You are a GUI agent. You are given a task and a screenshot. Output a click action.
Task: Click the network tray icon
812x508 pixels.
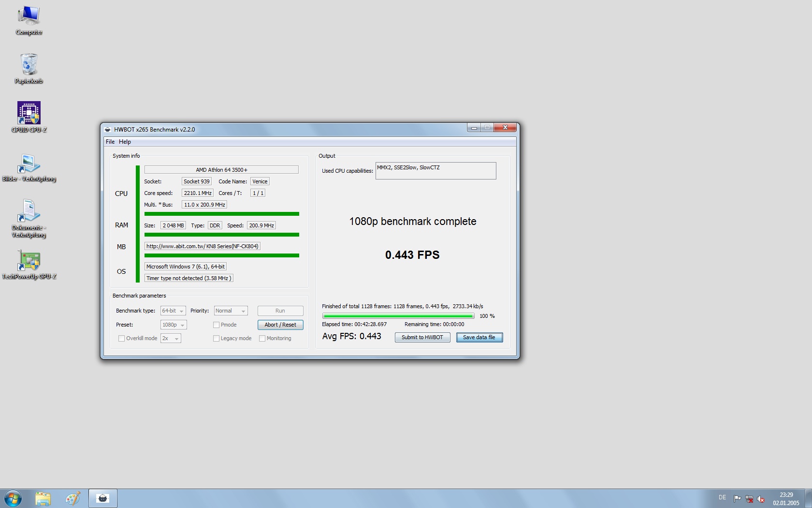click(749, 498)
